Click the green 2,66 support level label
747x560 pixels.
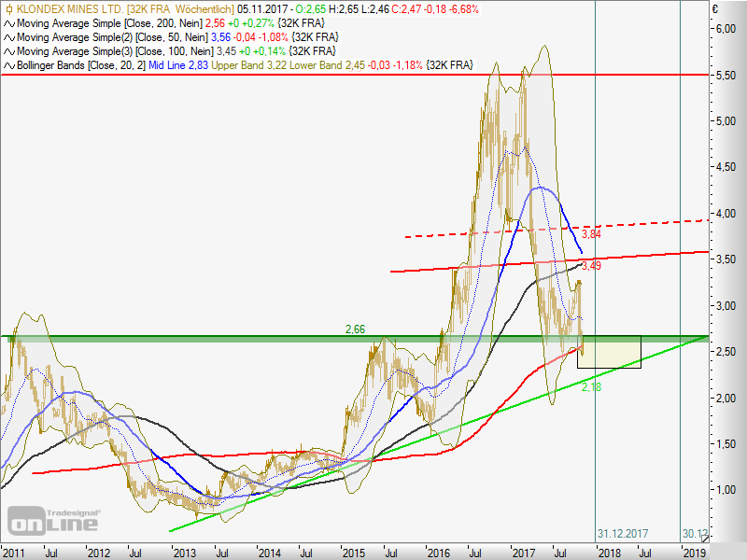coord(355,329)
